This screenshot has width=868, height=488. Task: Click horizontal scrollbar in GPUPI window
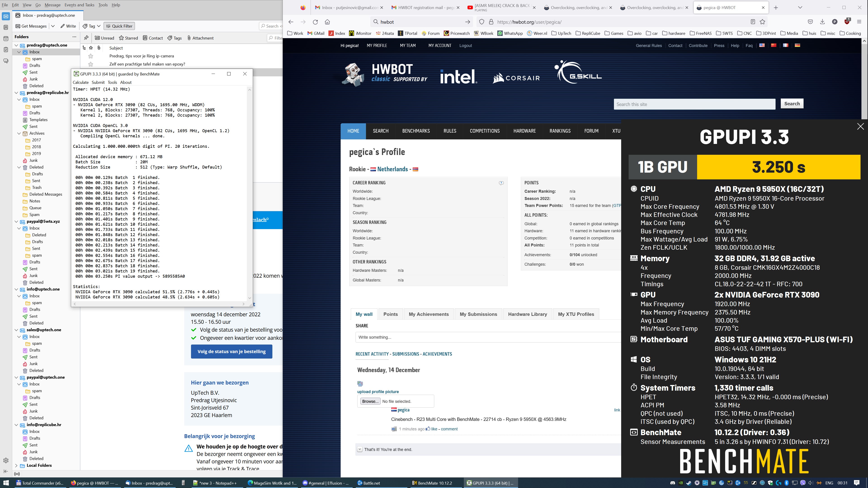[159, 304]
